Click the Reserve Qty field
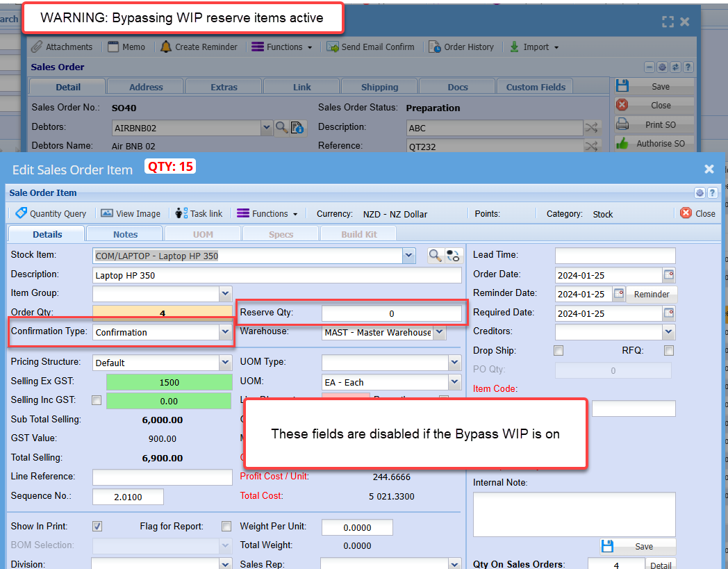The height and width of the screenshot is (569, 728). point(391,313)
